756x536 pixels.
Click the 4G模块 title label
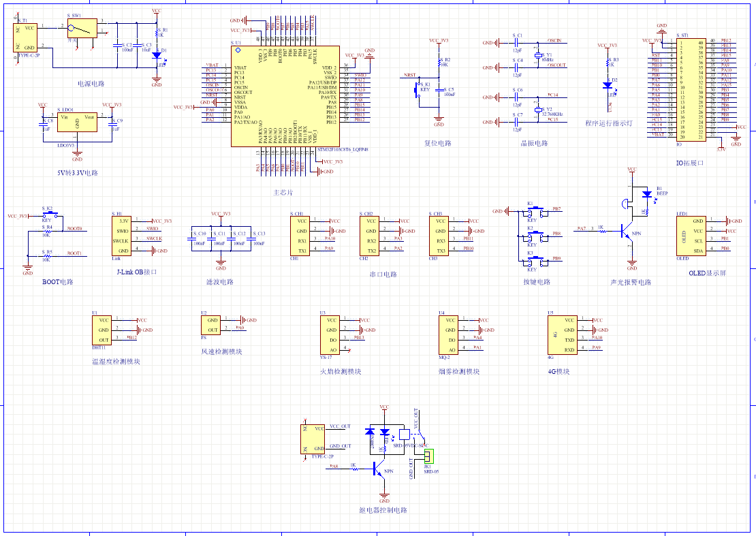coord(558,371)
